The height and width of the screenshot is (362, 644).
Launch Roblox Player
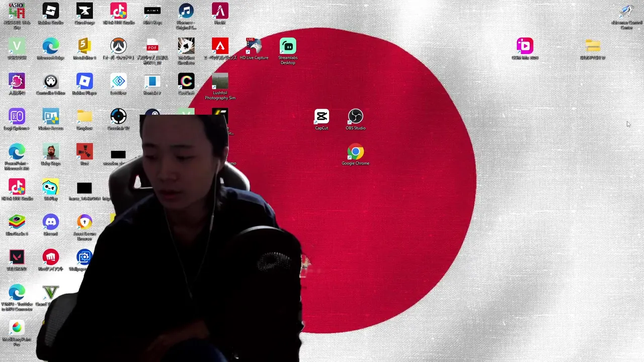pos(85,84)
